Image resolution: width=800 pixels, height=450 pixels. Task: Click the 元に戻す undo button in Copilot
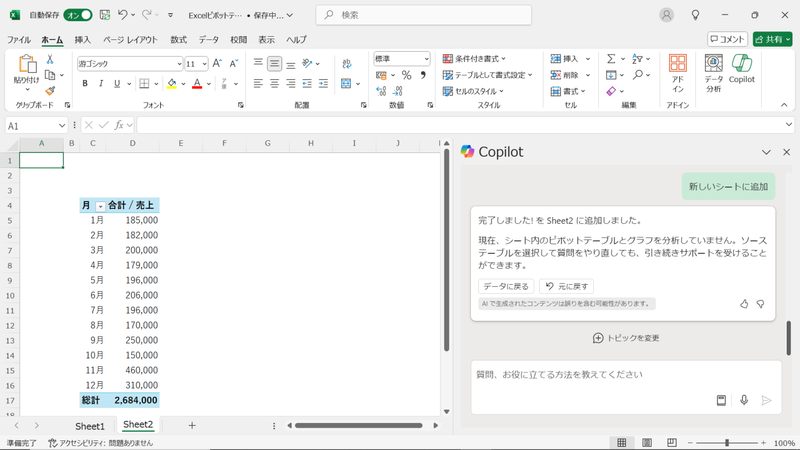[566, 286]
